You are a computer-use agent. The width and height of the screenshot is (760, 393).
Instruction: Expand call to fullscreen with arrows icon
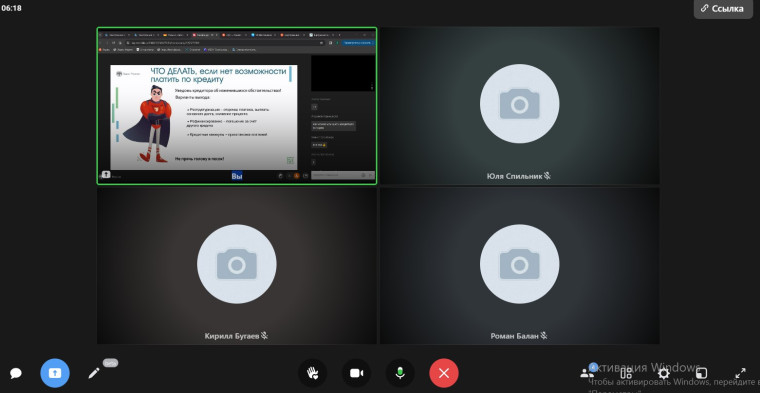tap(740, 373)
